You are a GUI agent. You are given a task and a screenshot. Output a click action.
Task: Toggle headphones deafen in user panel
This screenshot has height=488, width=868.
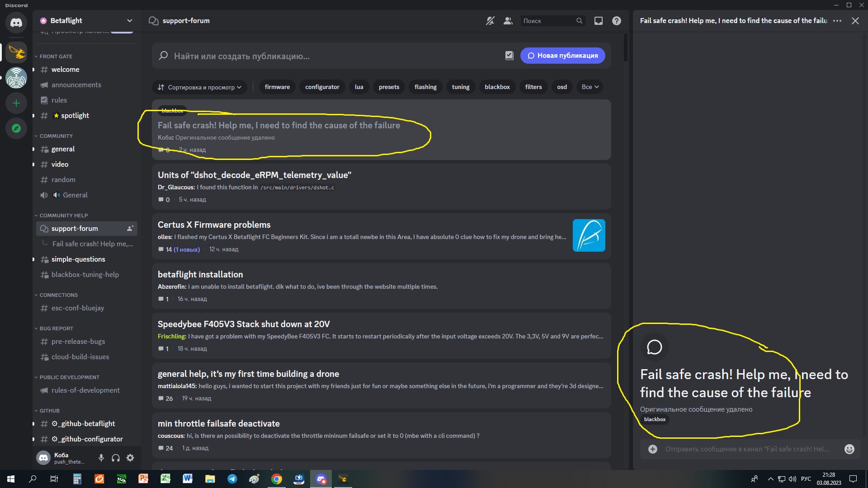(116, 458)
